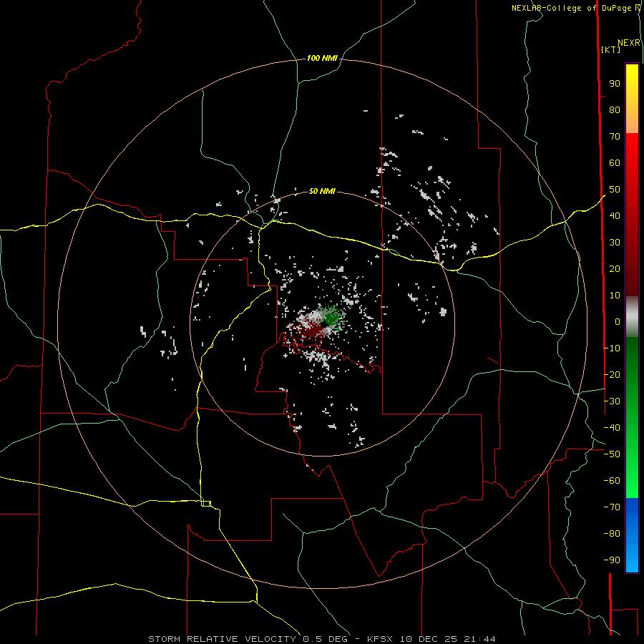Click the -50 label on velocity scale
The image size is (644, 644).
(x=612, y=454)
